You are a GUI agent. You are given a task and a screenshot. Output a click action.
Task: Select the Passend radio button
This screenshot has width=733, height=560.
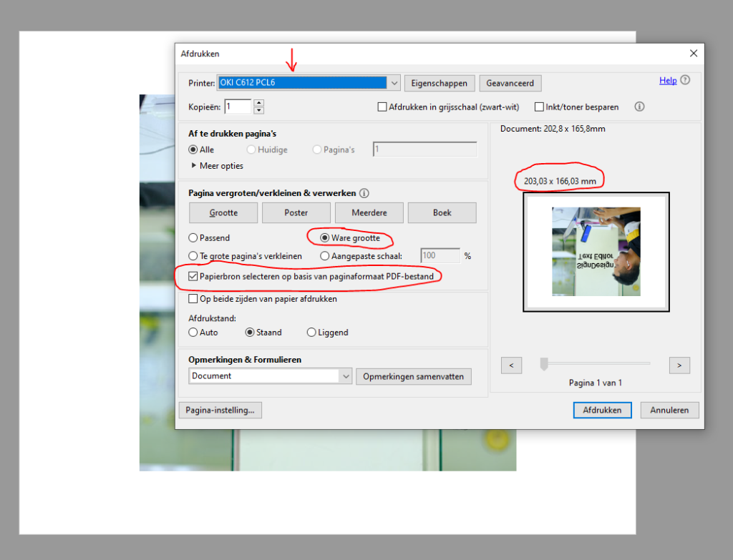pos(193,237)
